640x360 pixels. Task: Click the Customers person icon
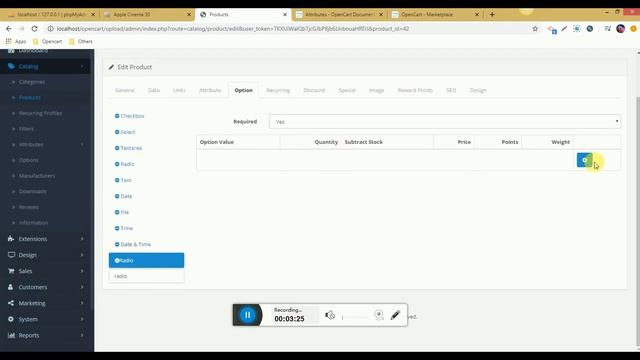point(11,287)
